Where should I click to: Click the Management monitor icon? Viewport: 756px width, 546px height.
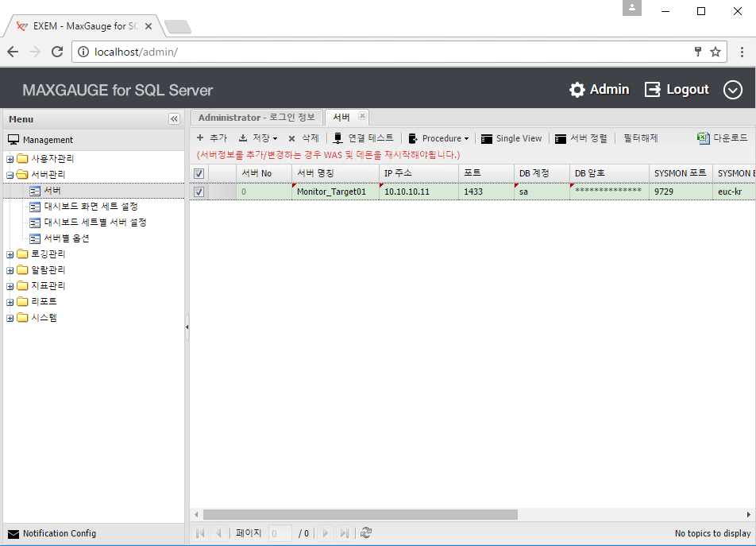[x=13, y=140]
